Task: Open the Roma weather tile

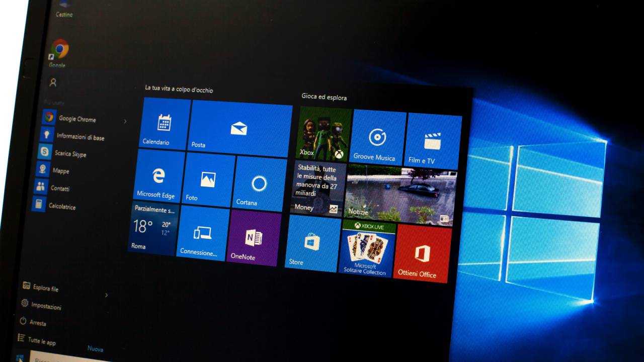Action: click(152, 228)
